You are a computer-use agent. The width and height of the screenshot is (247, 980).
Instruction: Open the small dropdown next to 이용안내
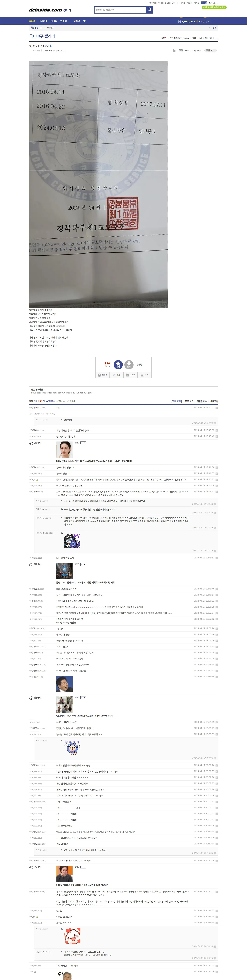(x=217, y=38)
